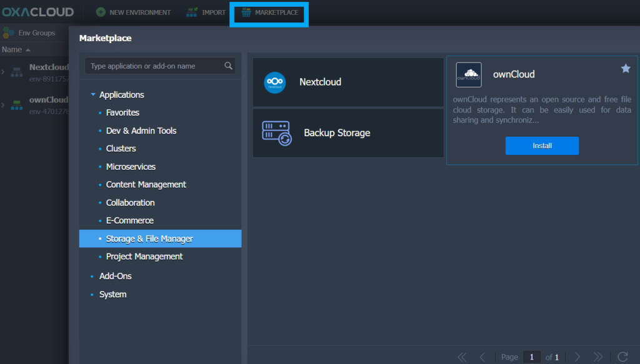Expand the Nextcloud environment row

(3, 72)
